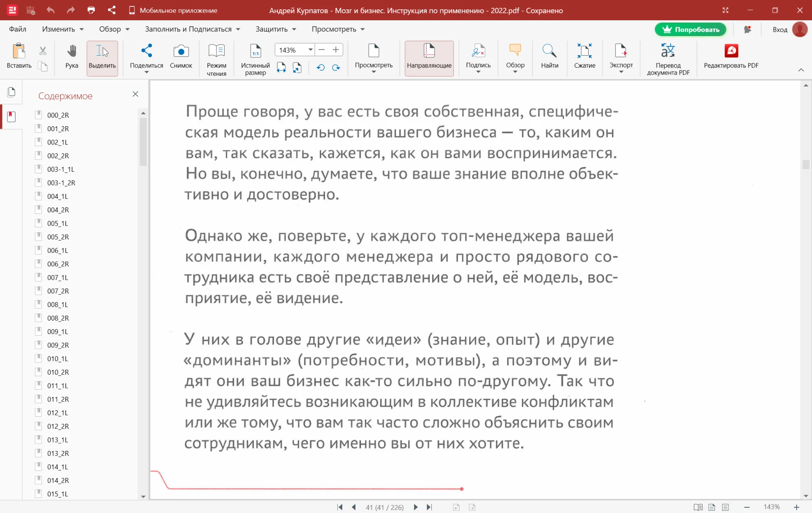Click the Вход login link
The image size is (812, 513).
tap(780, 29)
